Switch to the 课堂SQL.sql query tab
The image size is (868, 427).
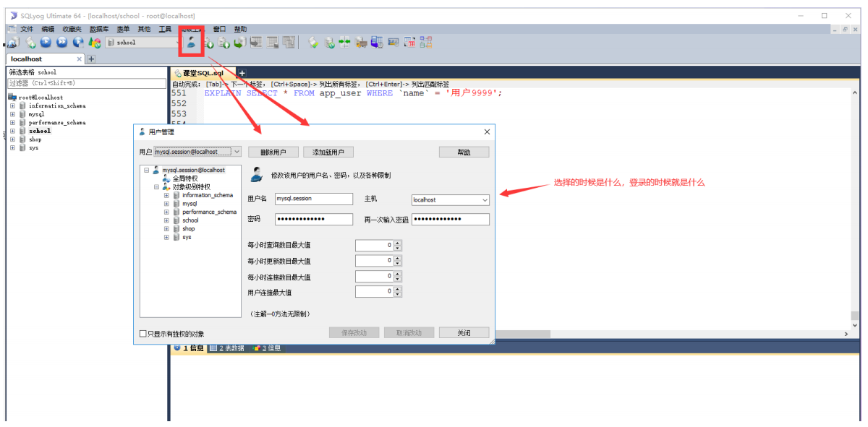[203, 73]
